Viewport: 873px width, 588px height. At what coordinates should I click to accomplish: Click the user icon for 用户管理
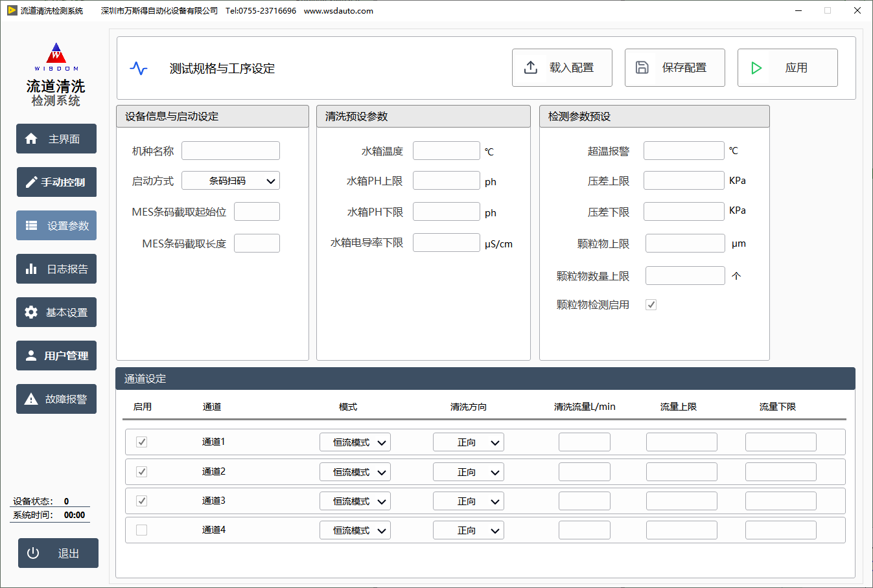click(31, 356)
